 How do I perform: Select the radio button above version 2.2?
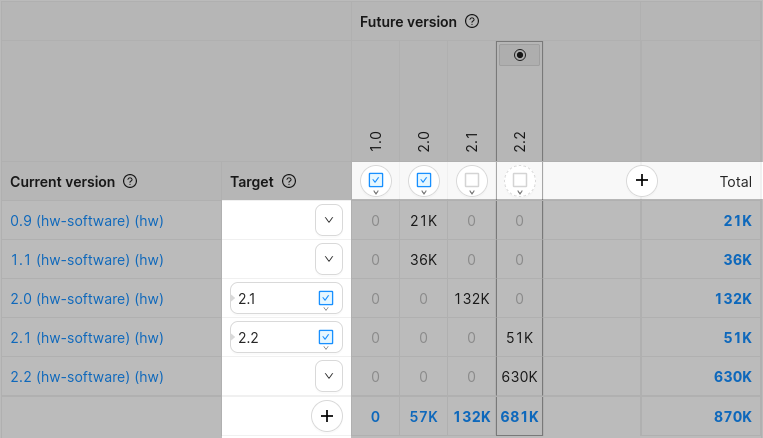click(519, 55)
